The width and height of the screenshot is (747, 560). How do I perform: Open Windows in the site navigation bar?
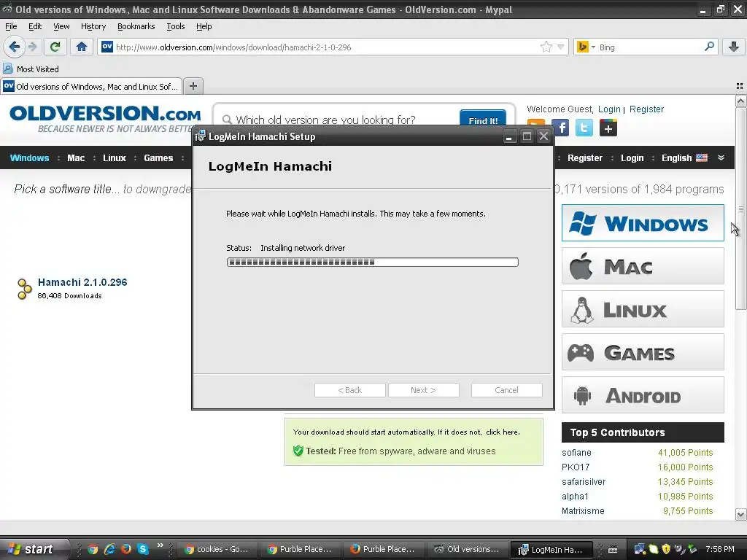(x=29, y=158)
